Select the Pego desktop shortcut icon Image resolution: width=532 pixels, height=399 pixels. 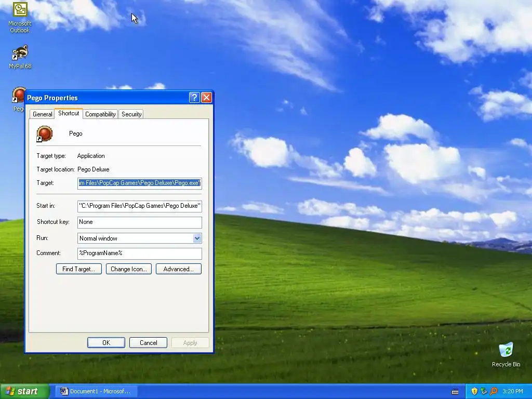coord(18,95)
